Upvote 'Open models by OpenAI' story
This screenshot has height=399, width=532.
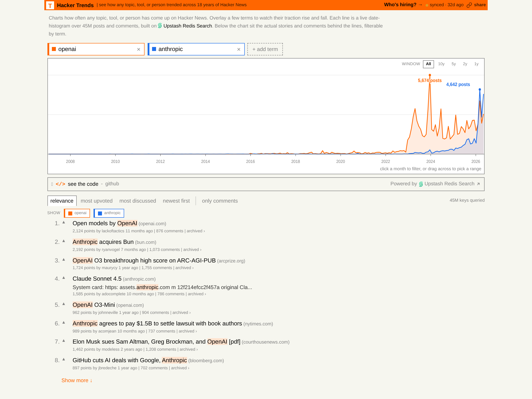click(64, 222)
